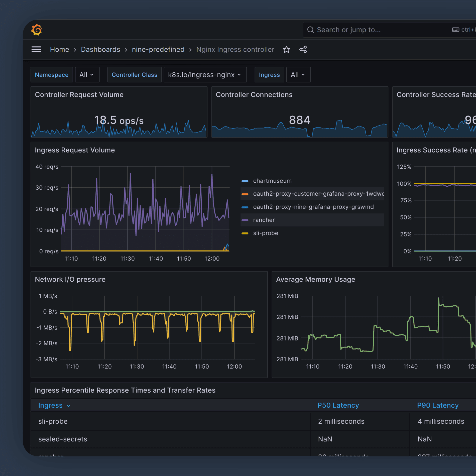This screenshot has height=476, width=476.
Task: Go to Home breadcrumb
Action: pos(59,50)
